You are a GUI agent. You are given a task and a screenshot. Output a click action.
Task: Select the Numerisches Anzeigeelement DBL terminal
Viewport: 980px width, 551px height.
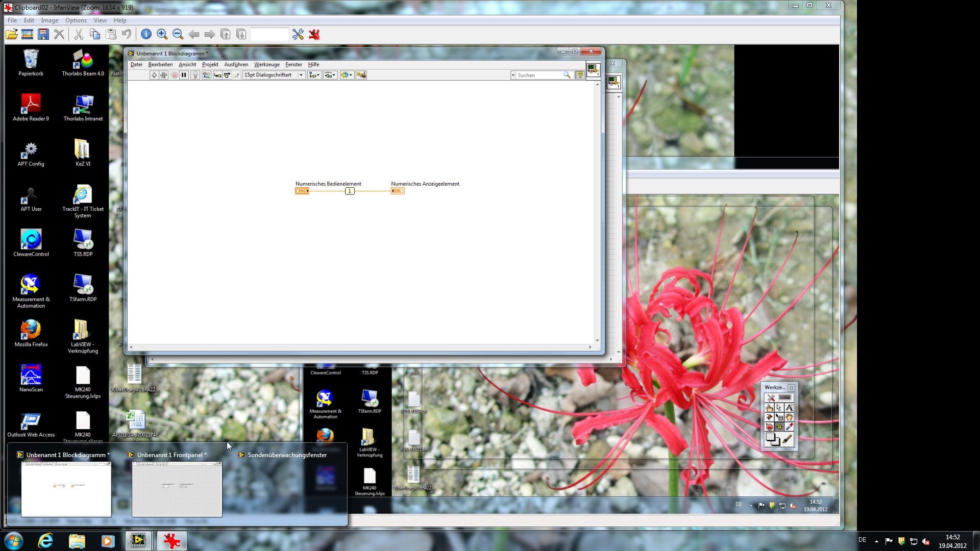pos(398,191)
